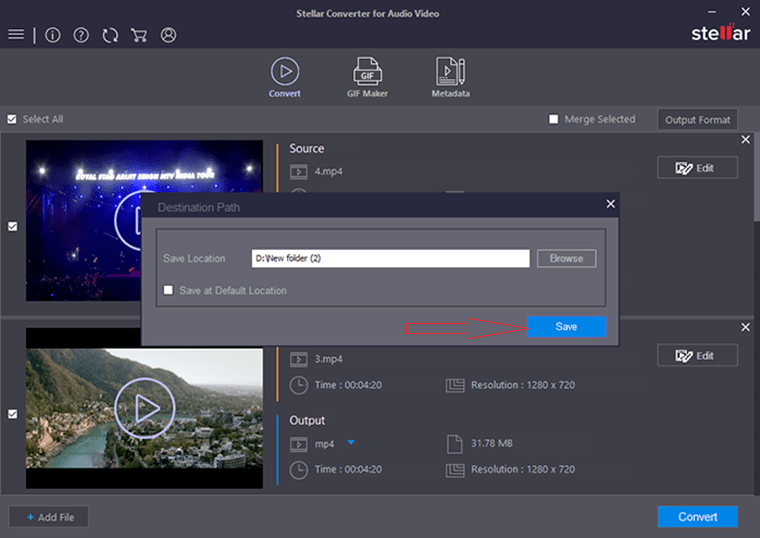760x538 pixels.
Task: Click the 31.78 MB file size text
Action: coord(491,443)
